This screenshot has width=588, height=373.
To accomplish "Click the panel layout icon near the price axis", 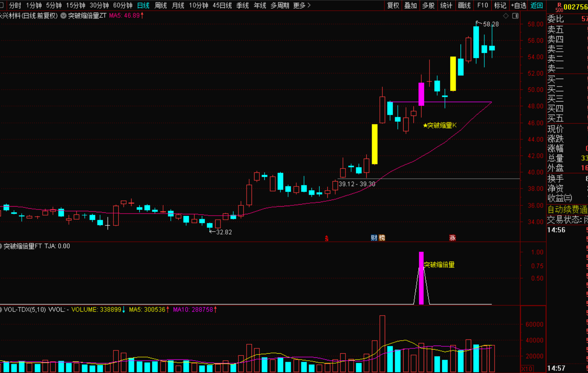I will [x=515, y=16].
